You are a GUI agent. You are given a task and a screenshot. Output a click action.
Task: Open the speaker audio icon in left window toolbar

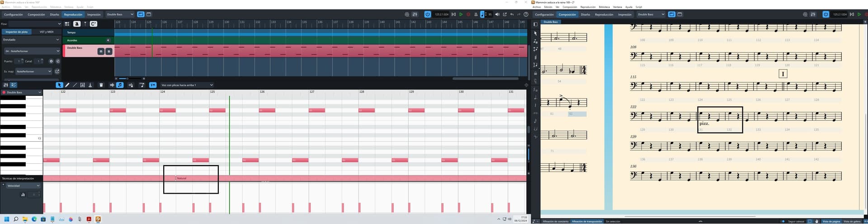pos(497,14)
